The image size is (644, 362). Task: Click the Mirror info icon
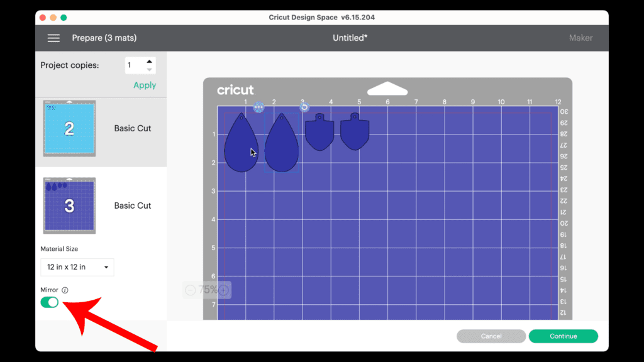[65, 290]
